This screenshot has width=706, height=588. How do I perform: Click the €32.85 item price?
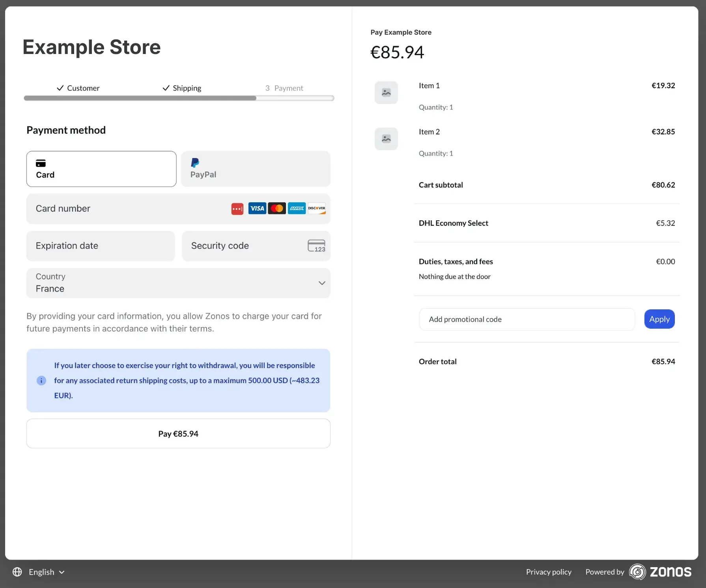point(663,132)
